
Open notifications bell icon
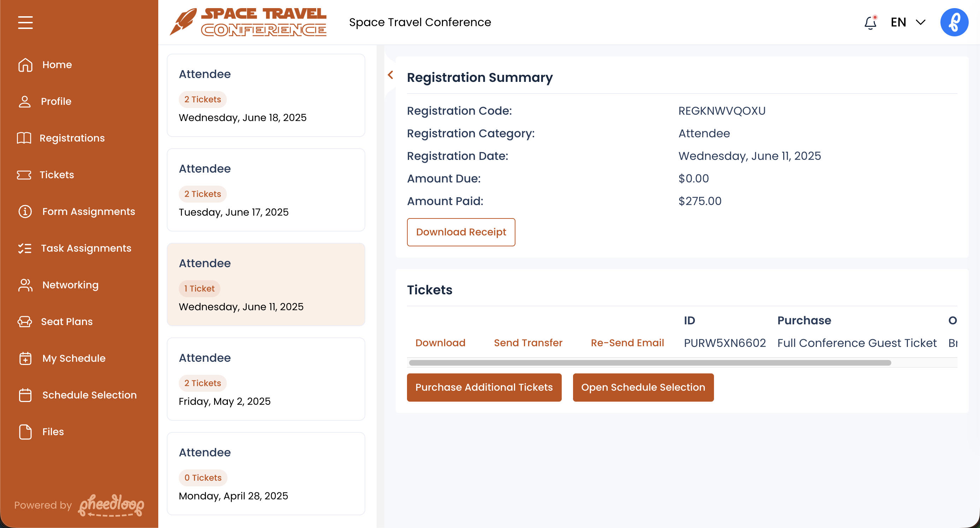(870, 23)
